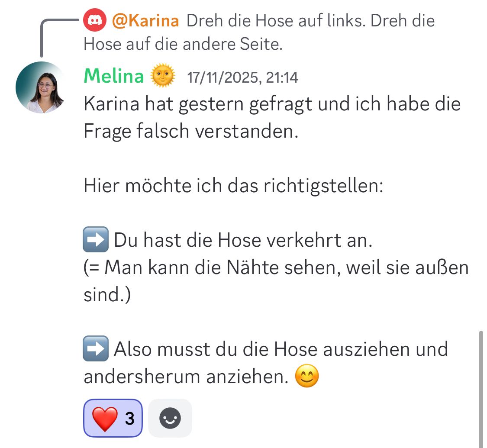The height and width of the screenshot is (448, 487).
Task: Open the add reaction emoji picker
Action: 170,418
